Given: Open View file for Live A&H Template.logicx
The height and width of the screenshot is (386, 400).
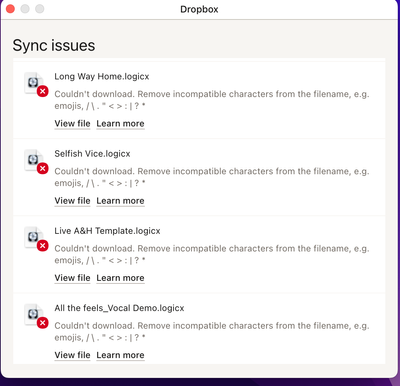Looking at the screenshot, I should point(72,278).
